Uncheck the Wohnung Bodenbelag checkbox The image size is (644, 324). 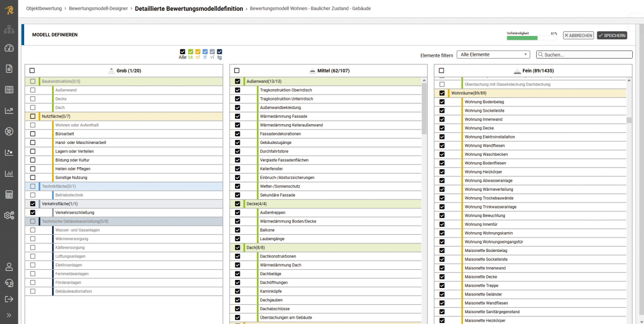[442, 102]
